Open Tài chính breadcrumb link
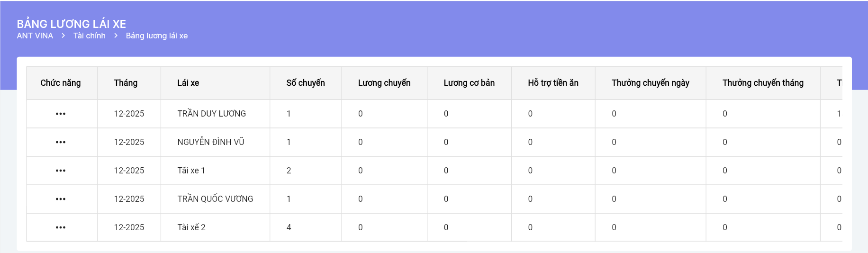This screenshot has width=868, height=253. point(90,36)
